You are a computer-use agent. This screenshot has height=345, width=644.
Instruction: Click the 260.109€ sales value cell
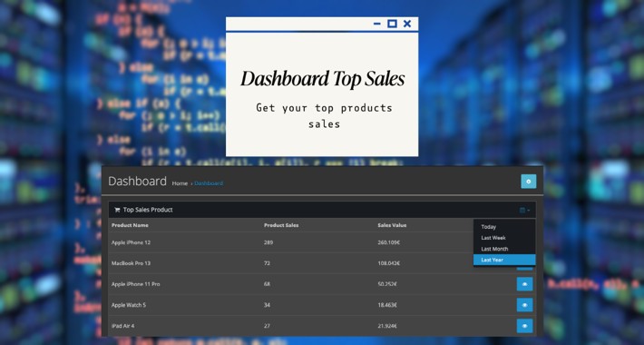388,242
